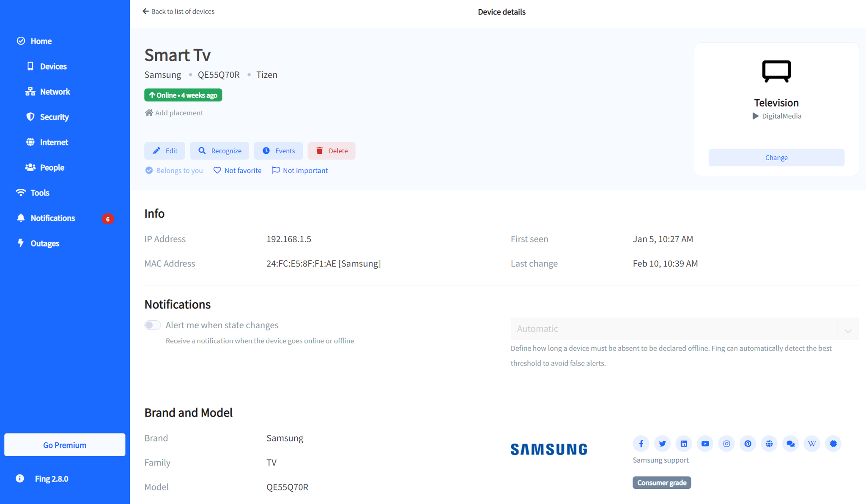Click the Last change value Feb 10, 10:39 AM
Screen dimensions: 866x504
[665, 264]
